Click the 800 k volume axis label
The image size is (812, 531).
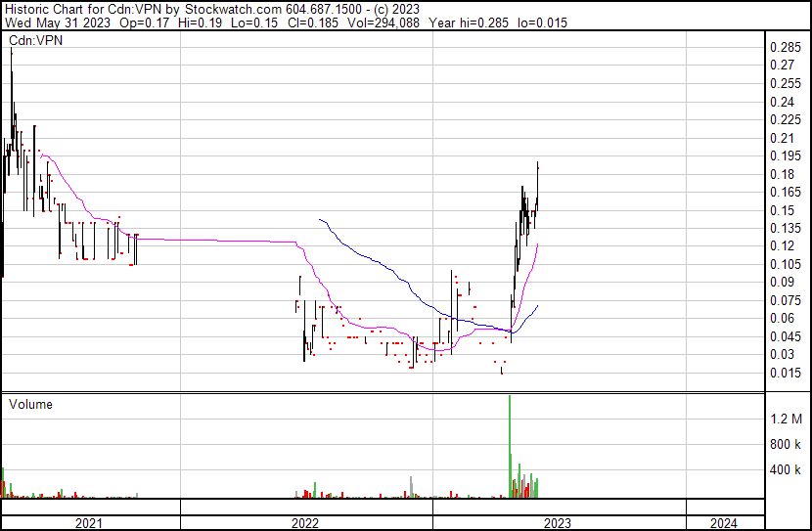coord(787,444)
